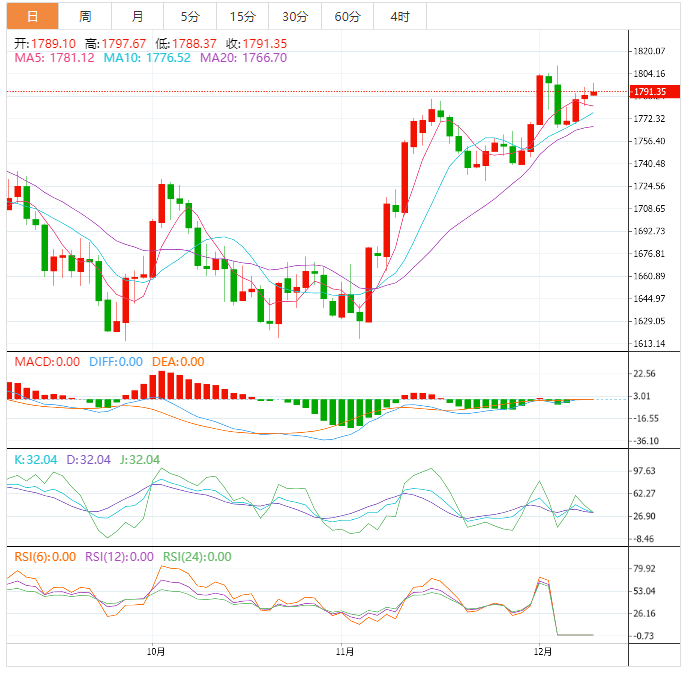Screen dimensions: 687x674
Task: Click the 11月 date axis marker
Action: pyautogui.click(x=344, y=651)
